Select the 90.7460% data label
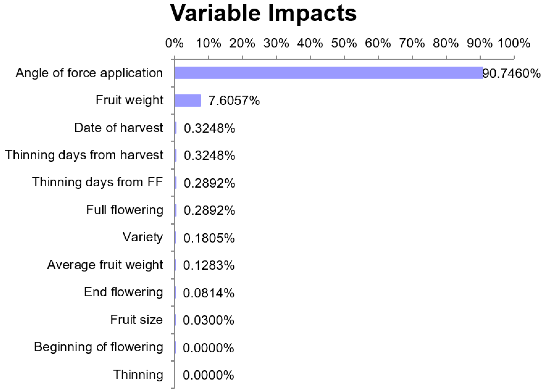This screenshot has height=392, width=544. click(x=511, y=73)
